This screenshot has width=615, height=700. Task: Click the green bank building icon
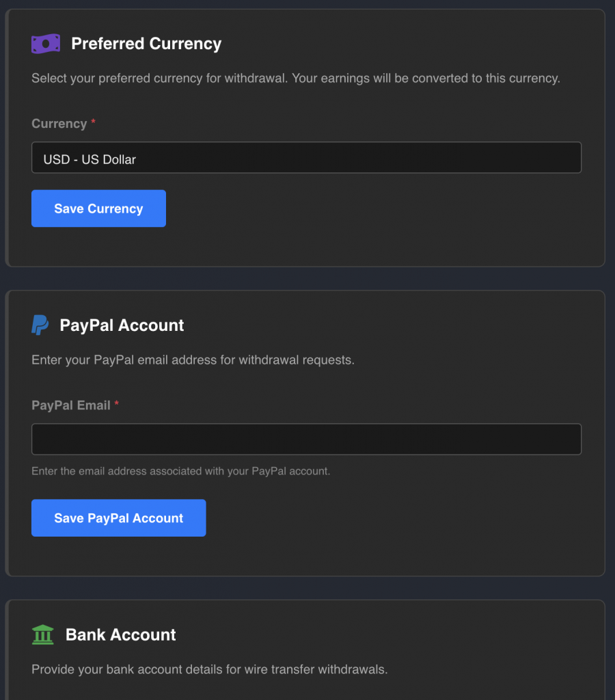tap(42, 634)
